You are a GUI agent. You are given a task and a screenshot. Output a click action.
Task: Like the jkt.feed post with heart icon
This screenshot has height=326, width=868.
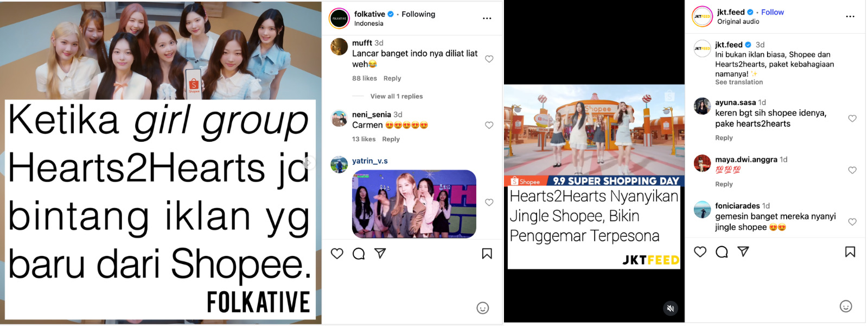tap(700, 252)
